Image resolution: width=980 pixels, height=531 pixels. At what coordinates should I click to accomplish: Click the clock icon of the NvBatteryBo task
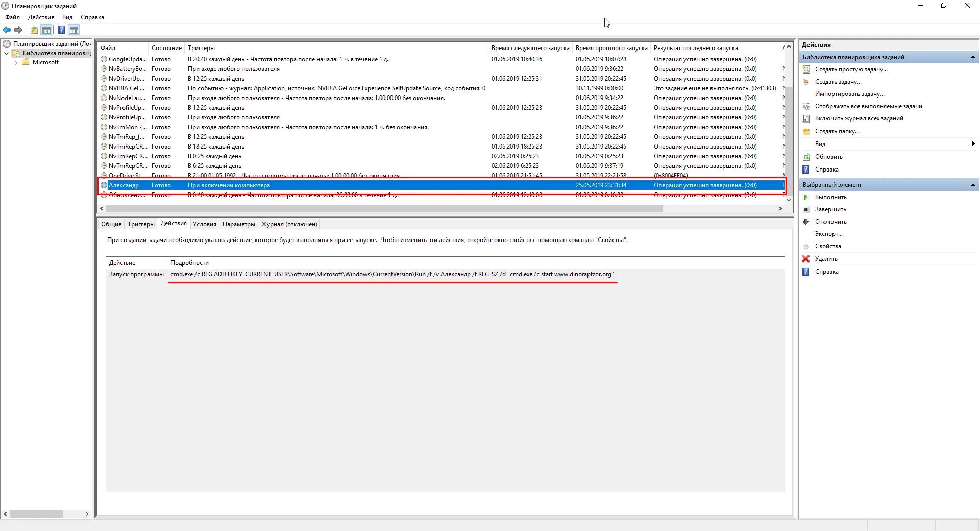tap(104, 69)
